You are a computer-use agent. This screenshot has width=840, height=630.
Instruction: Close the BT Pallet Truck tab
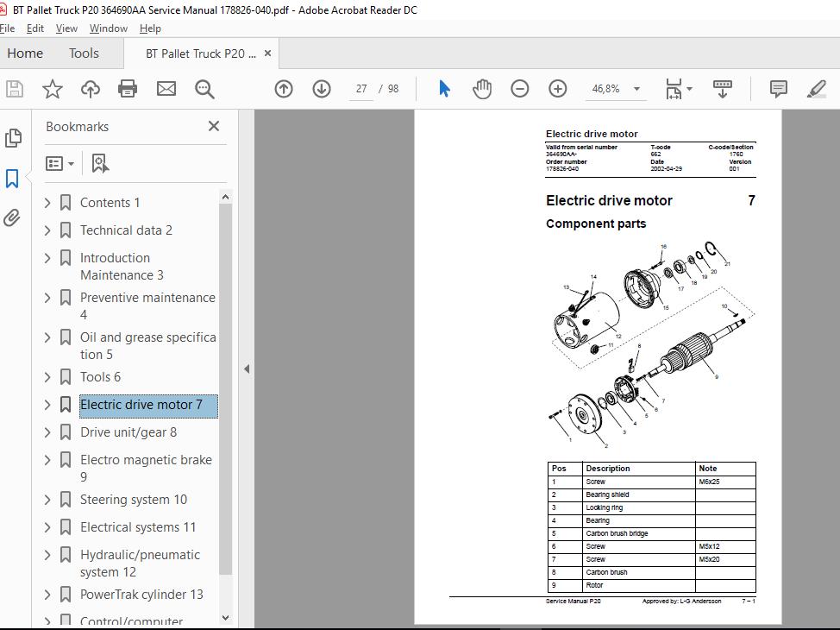[268, 54]
